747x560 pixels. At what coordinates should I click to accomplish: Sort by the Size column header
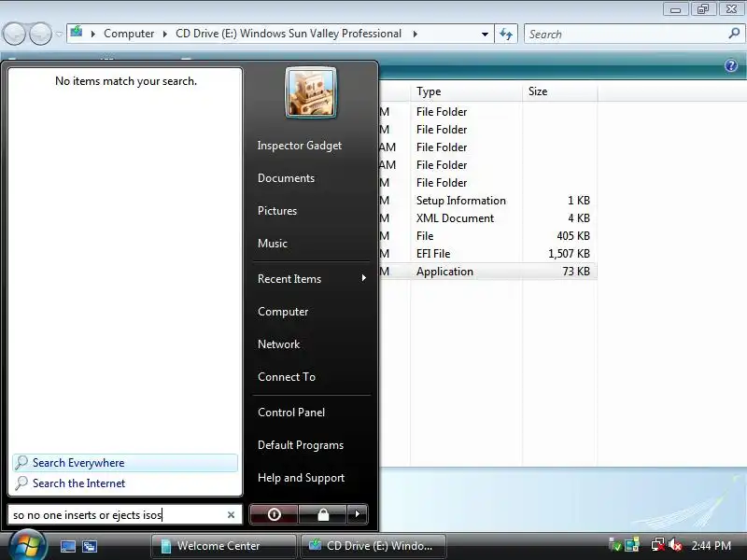click(559, 91)
